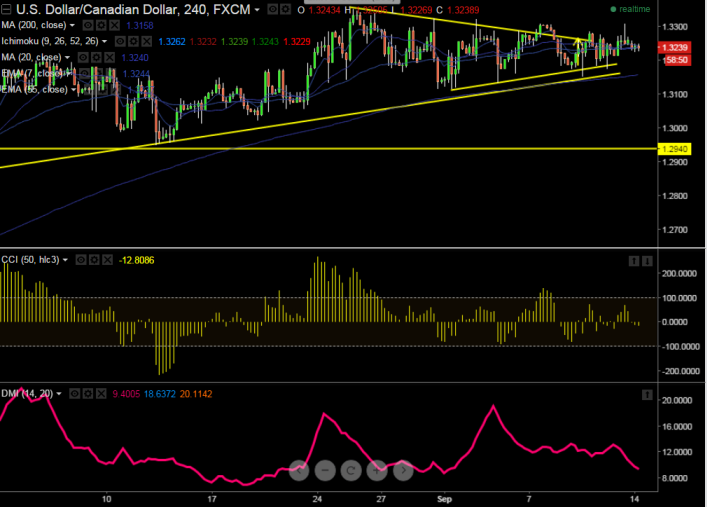Screen dimensions: 707x507
Task: Open CCI (50, hlc3) settings gear
Action: pyautogui.click(x=94, y=260)
